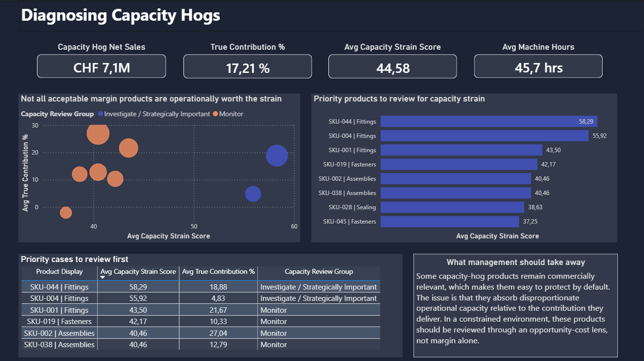Click the large blue bubble near strain score 60
The height and width of the screenshot is (361, 644).
pyautogui.click(x=278, y=156)
